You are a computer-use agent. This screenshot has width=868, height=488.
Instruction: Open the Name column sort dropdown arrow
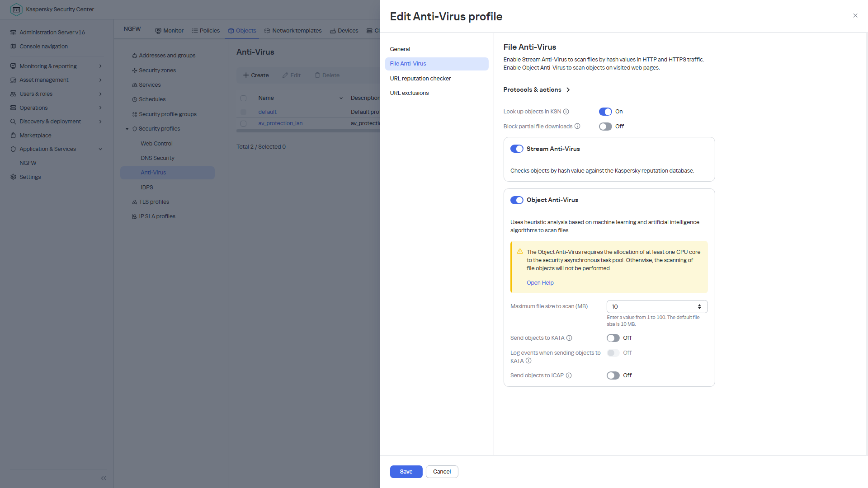[x=341, y=98]
